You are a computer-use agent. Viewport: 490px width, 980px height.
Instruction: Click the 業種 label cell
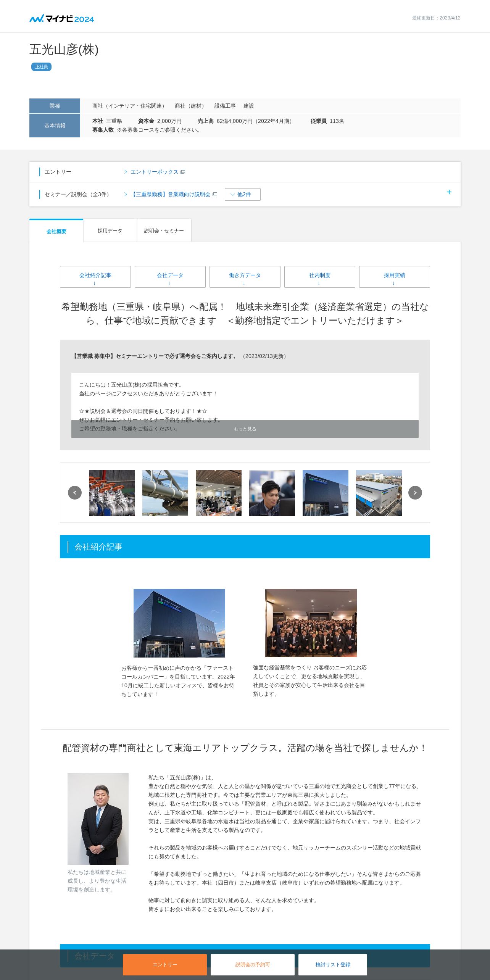click(x=55, y=106)
